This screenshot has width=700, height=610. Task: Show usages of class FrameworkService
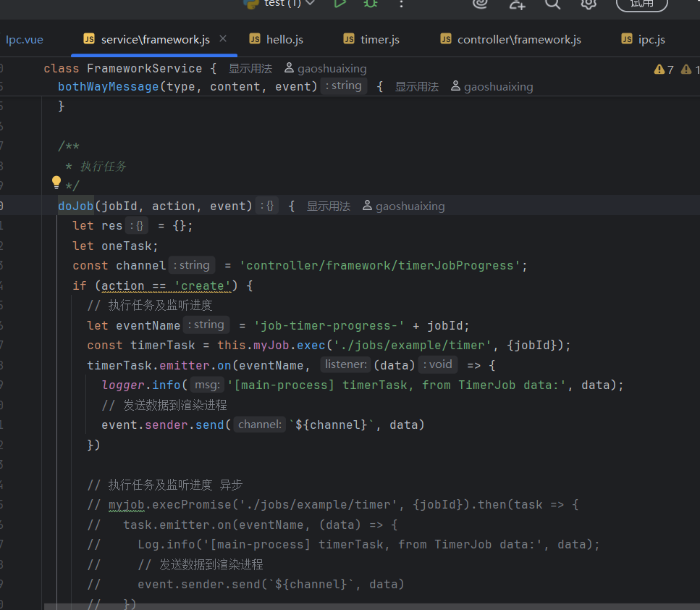pos(250,68)
